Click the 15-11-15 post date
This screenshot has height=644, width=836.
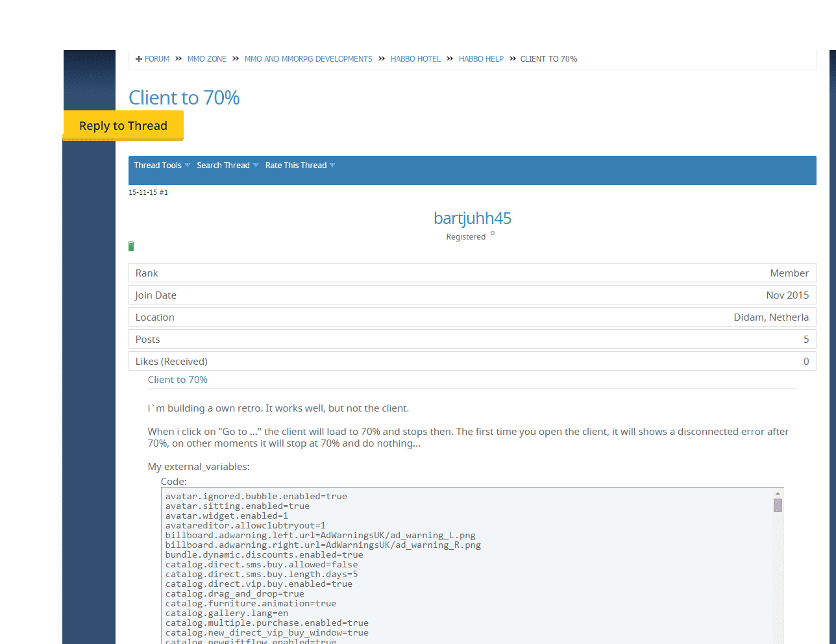(x=143, y=192)
